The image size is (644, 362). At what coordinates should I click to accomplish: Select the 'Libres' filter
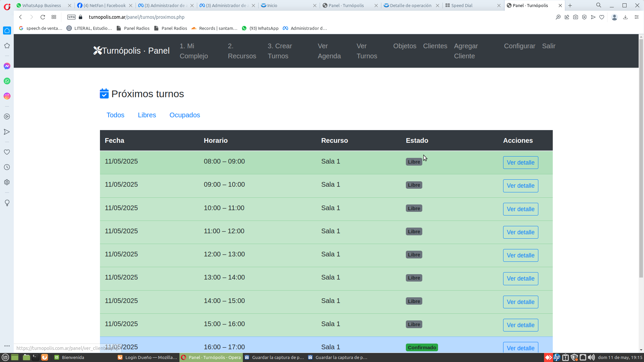click(147, 115)
